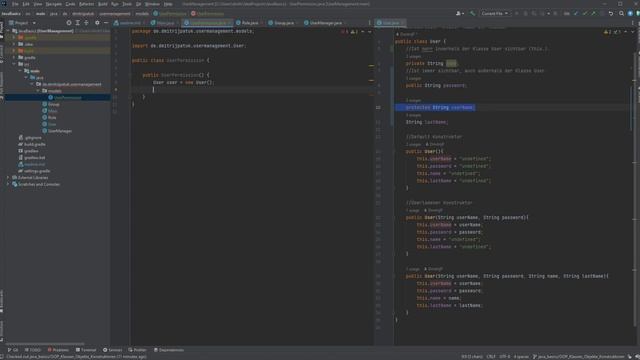Select Main class in project tree
Viewport: 640px width, 360px height.
[x=50, y=111]
